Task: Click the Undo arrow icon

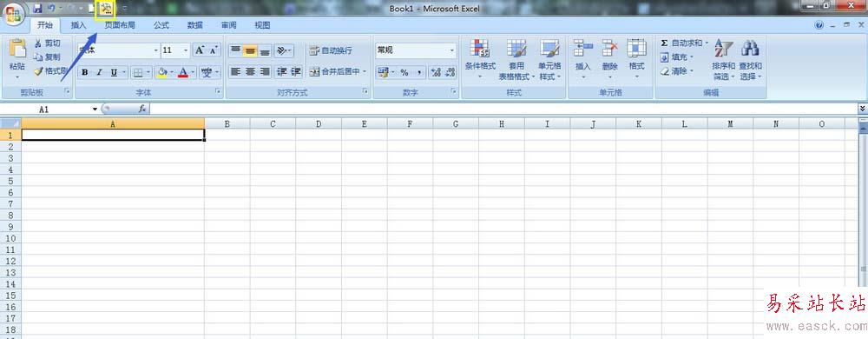Action: pos(51,9)
